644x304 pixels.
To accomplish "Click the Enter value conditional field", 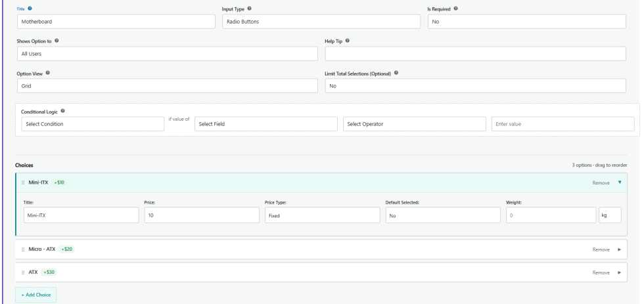I will (x=563, y=124).
